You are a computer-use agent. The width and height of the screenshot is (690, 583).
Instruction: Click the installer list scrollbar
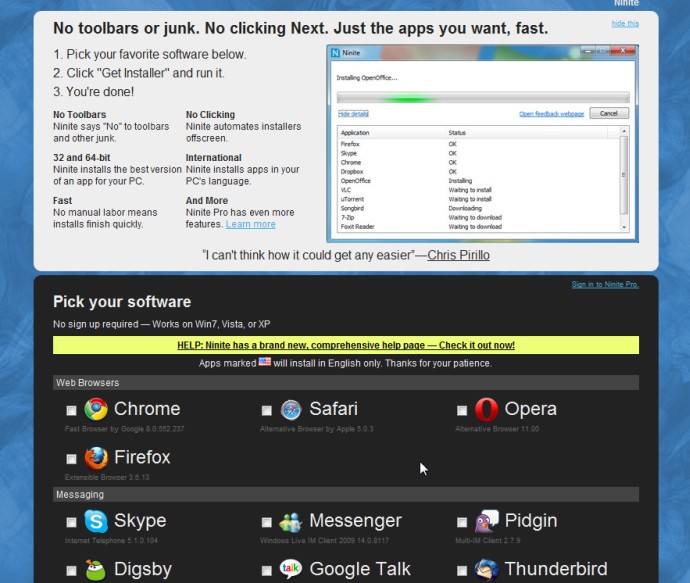[624, 178]
